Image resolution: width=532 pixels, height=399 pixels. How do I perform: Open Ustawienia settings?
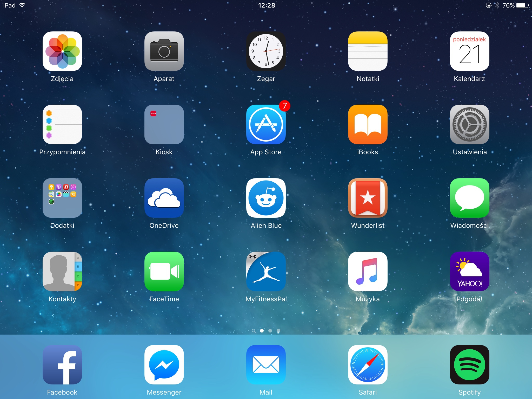pos(469,124)
